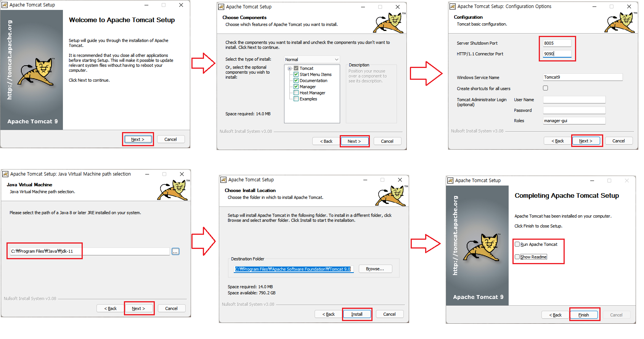Check the Show Readme checkbox
Screen dimensions: 644x339
tap(517, 257)
